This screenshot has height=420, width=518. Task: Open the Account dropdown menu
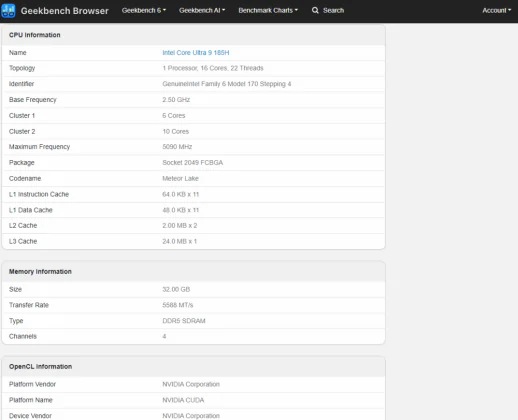(496, 10)
